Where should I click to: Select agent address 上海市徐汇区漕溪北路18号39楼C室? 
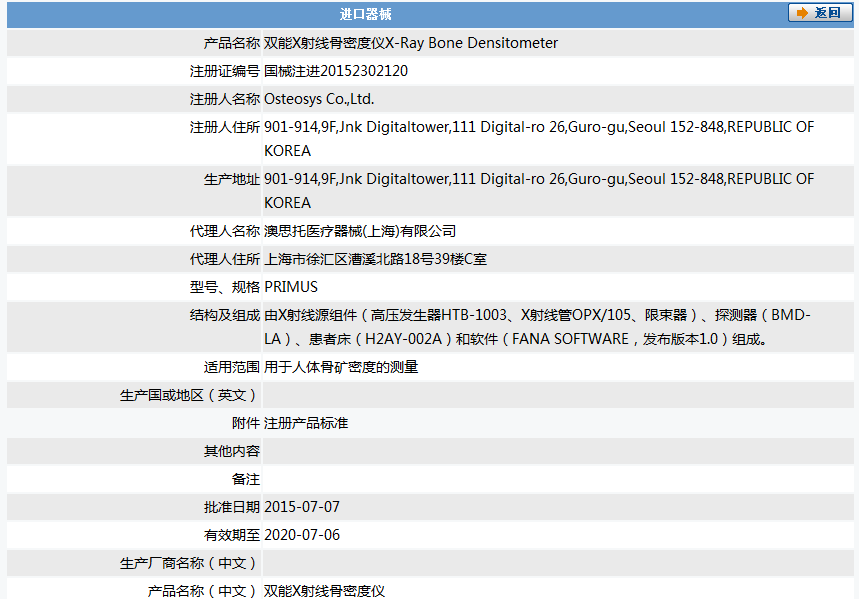[x=375, y=259]
